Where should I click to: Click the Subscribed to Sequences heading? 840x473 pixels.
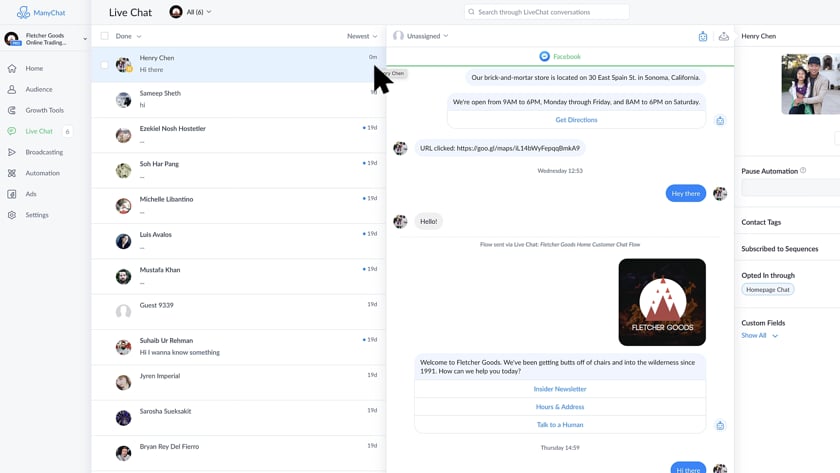(x=779, y=249)
